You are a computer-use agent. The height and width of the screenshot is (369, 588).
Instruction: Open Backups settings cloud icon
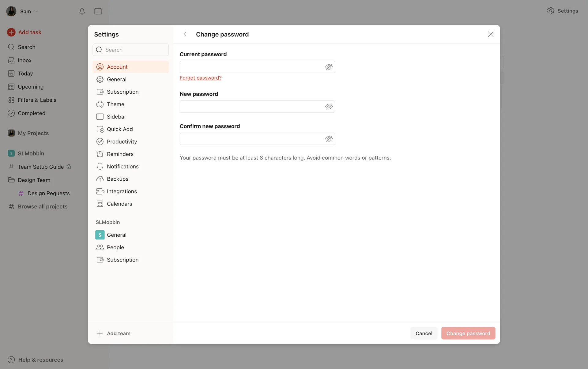point(100,179)
